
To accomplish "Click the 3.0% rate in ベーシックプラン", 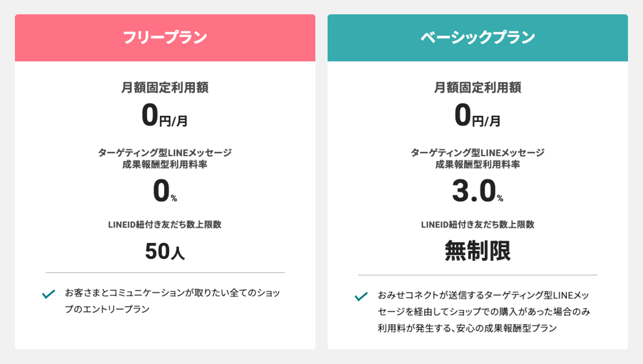I will [478, 193].
